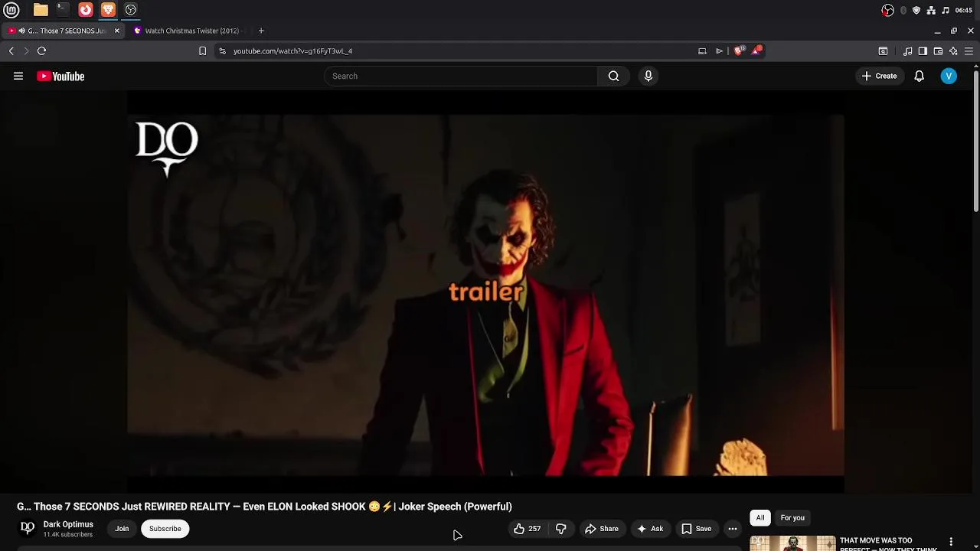980x551 pixels.
Task: Open Brave Wallet icon
Action: (938, 51)
